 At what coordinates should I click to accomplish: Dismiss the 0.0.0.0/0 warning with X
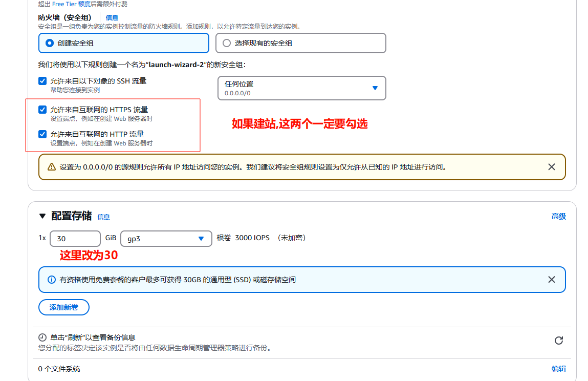point(551,167)
